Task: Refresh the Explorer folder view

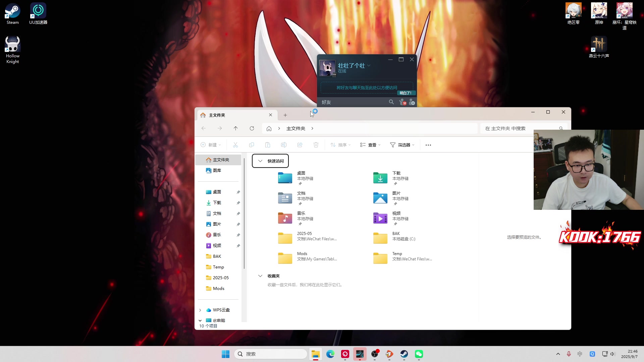Action: coord(252,128)
